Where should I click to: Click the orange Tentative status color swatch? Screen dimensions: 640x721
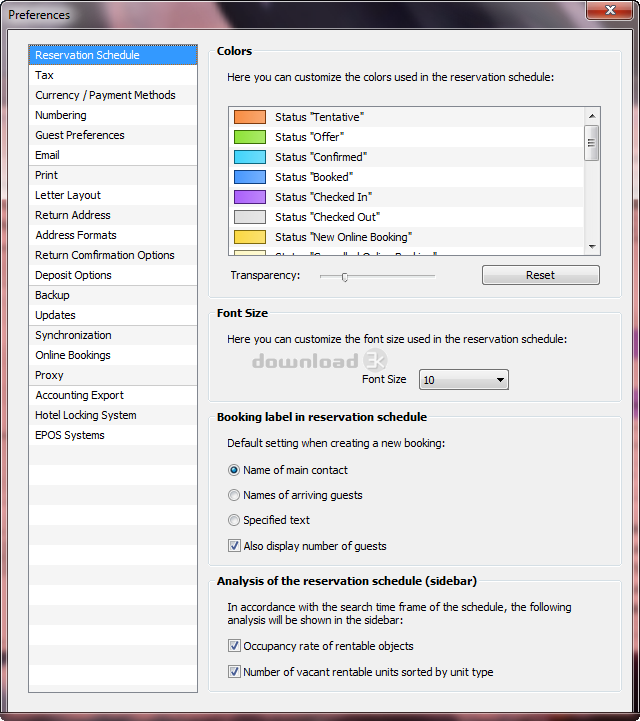250,117
